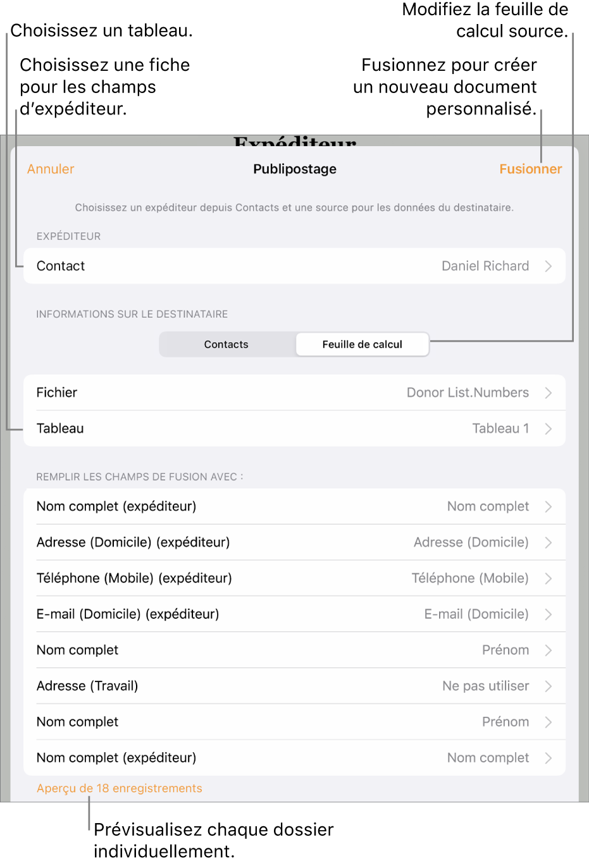The height and width of the screenshot is (868, 589).
Task: Tap the Daniel Richard sender value
Action: tap(485, 266)
